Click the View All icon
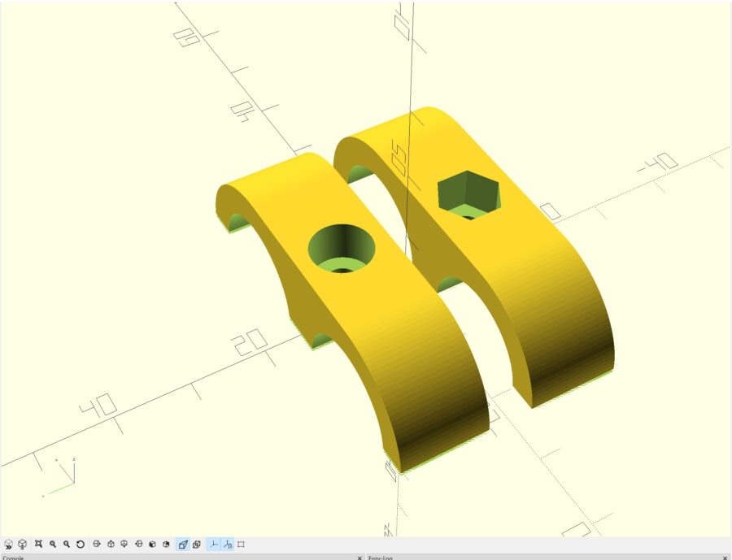732x560 pixels. click(38, 545)
